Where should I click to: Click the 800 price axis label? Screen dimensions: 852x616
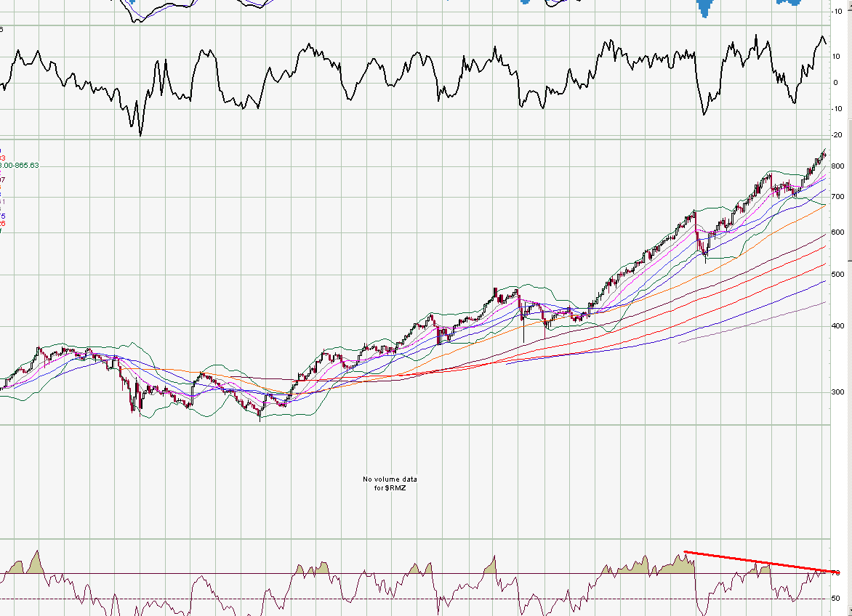pos(837,166)
